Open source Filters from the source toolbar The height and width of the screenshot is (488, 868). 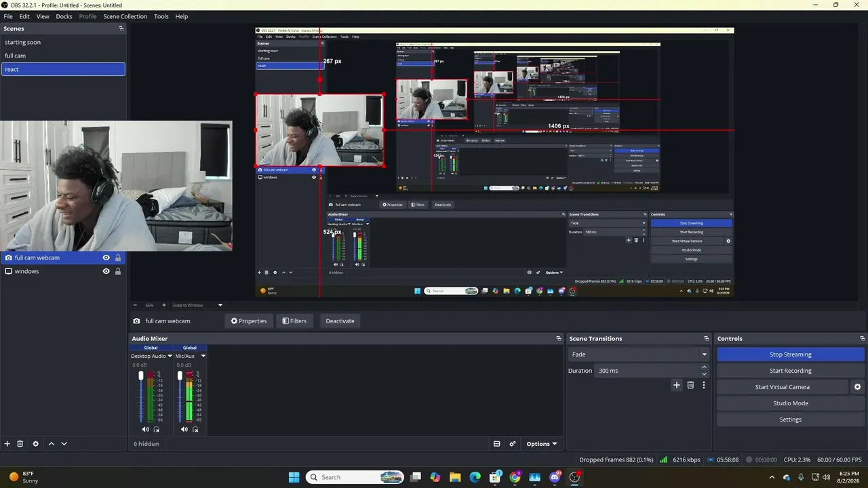[x=294, y=321]
